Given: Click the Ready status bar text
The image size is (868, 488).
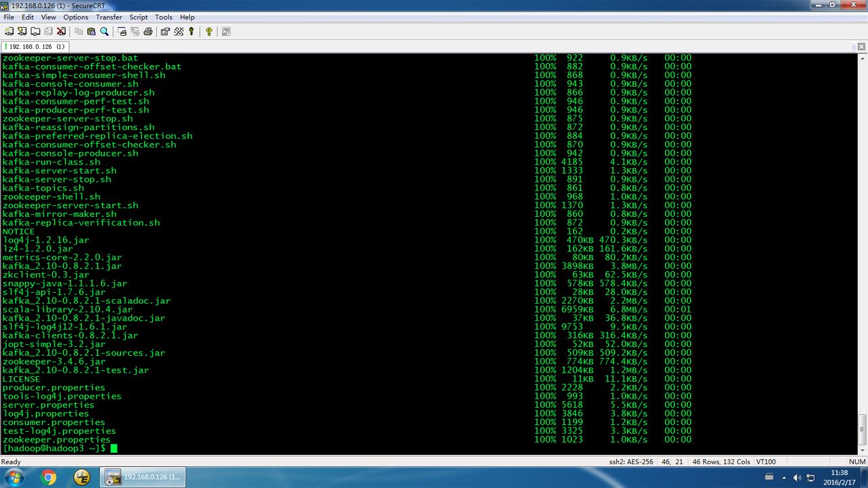Looking at the screenshot, I should coord(11,462).
